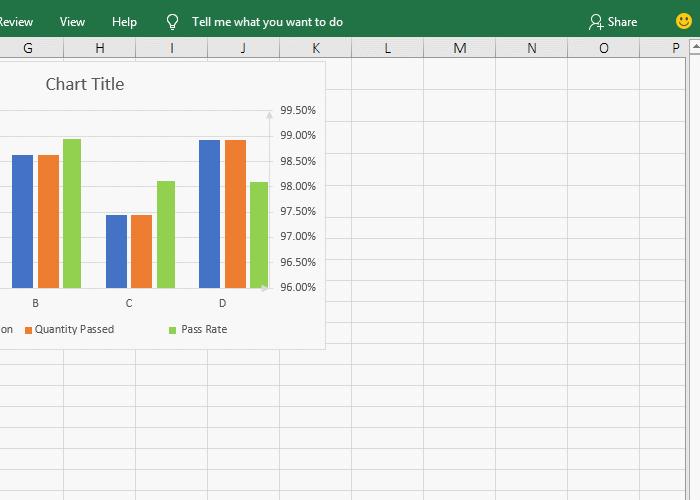The width and height of the screenshot is (700, 500).
Task: Select the Pass Rate legend entry
Action: [204, 329]
